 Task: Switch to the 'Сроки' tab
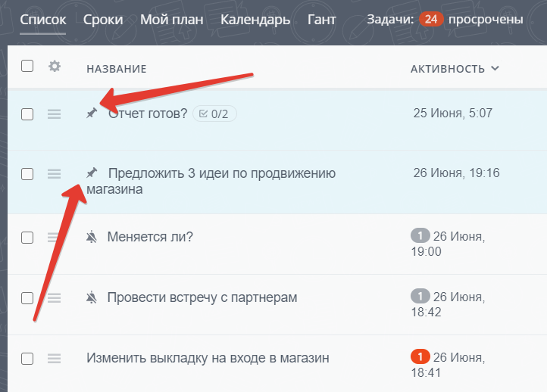click(103, 20)
